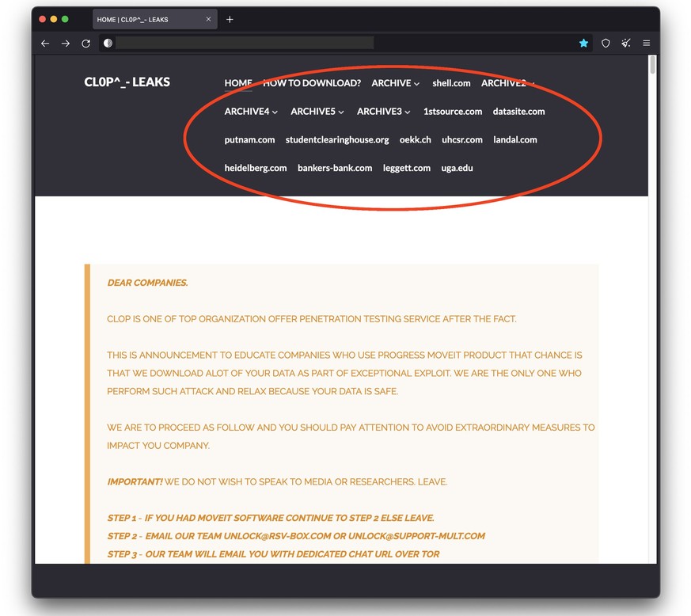Open the shield security level panel

[x=606, y=44]
